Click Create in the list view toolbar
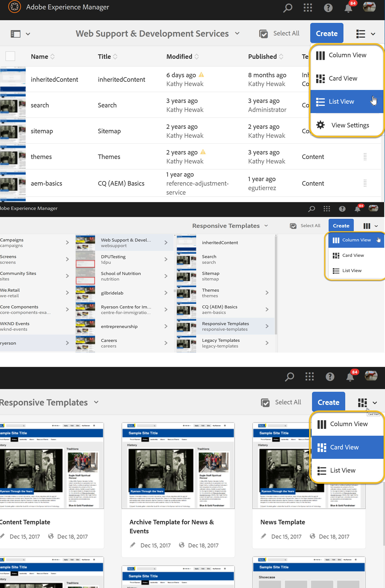This screenshot has width=385, height=588. tap(327, 33)
